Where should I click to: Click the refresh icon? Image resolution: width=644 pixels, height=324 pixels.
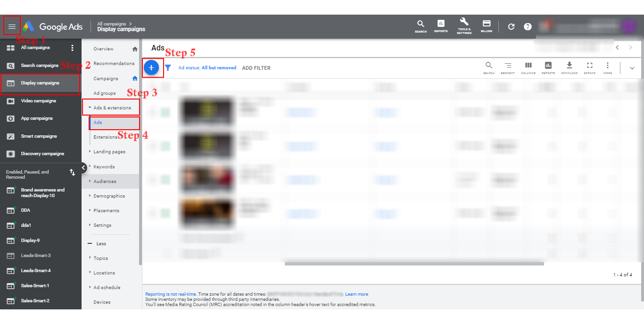click(511, 27)
